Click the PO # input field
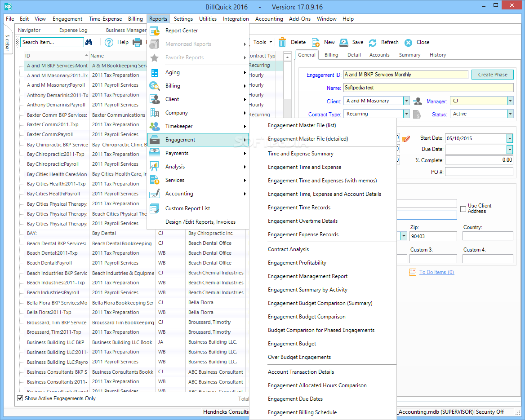Image resolution: width=525 pixels, height=420 pixels. tap(479, 172)
